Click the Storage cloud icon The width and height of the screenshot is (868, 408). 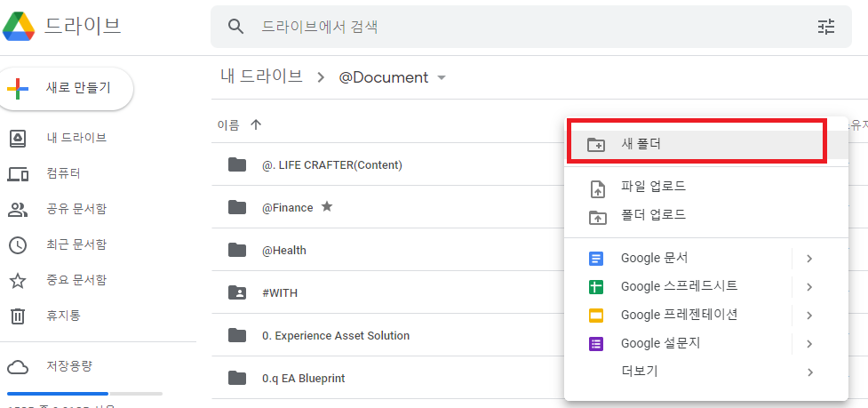pos(18,366)
